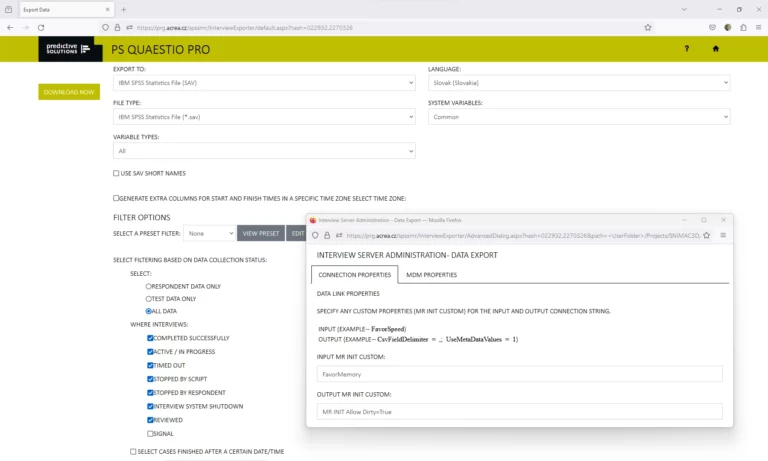Open File Type dropdown
This screenshot has width=768, height=461.
(x=264, y=117)
